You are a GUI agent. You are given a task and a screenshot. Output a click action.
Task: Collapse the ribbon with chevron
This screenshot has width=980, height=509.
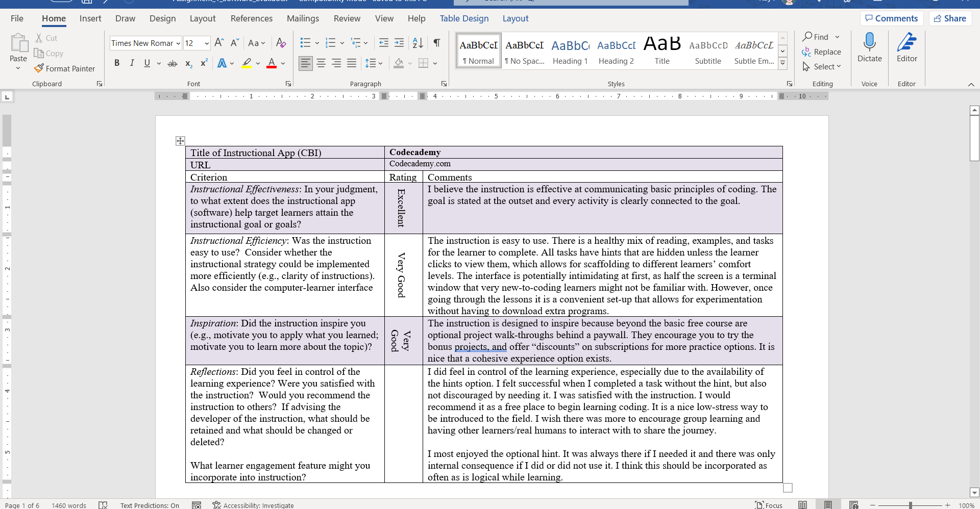pos(971,84)
